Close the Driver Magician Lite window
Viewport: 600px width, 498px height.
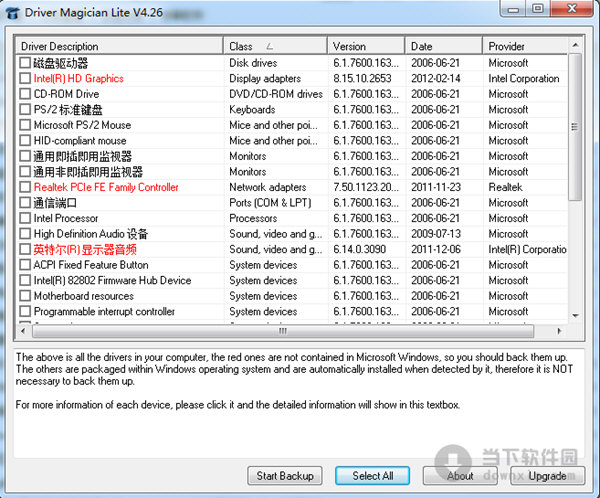coord(572,8)
